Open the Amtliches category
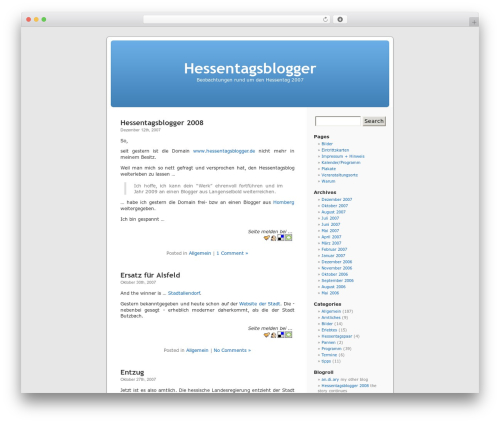 point(331,318)
